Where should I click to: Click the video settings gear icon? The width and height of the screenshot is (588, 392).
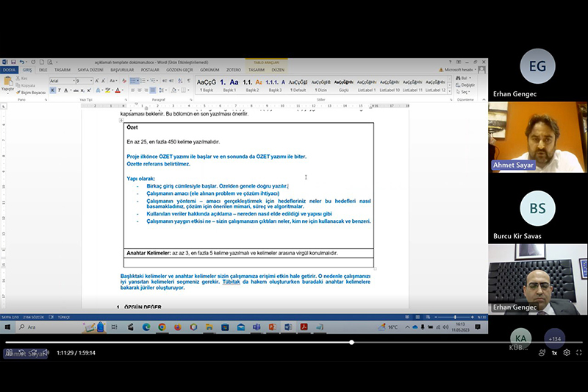(567, 353)
